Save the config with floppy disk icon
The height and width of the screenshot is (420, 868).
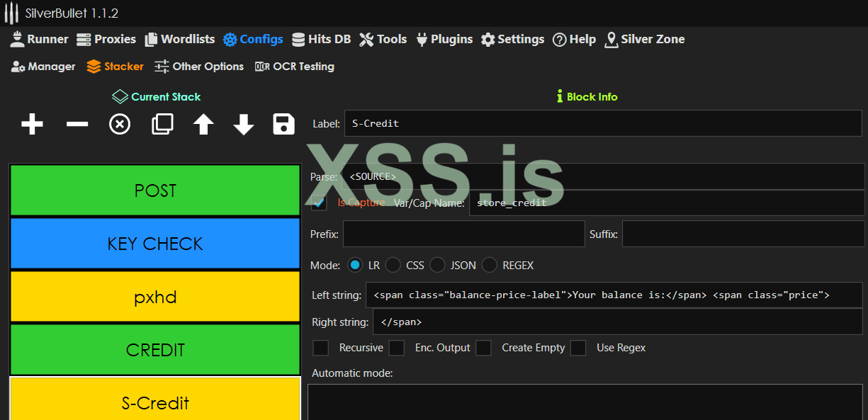pos(283,125)
